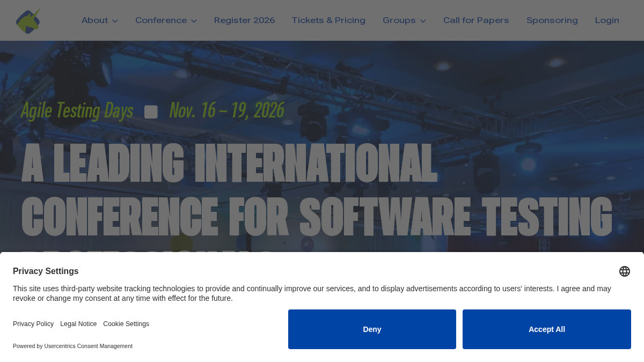Open Call for Papers page

(x=476, y=20)
